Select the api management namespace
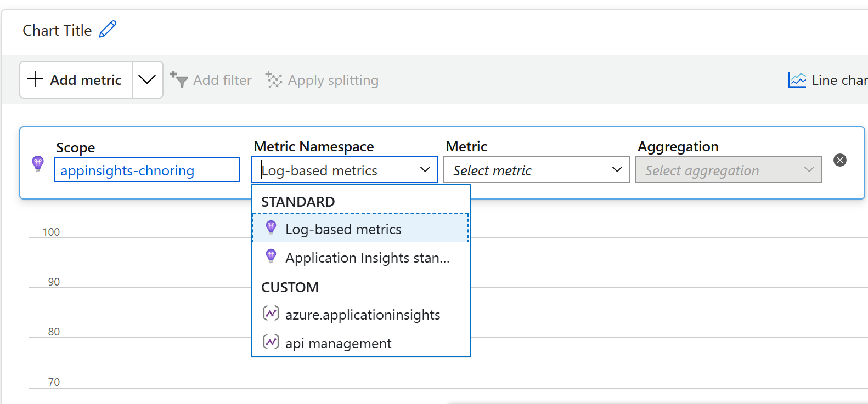The height and width of the screenshot is (404, 868). 360,343
